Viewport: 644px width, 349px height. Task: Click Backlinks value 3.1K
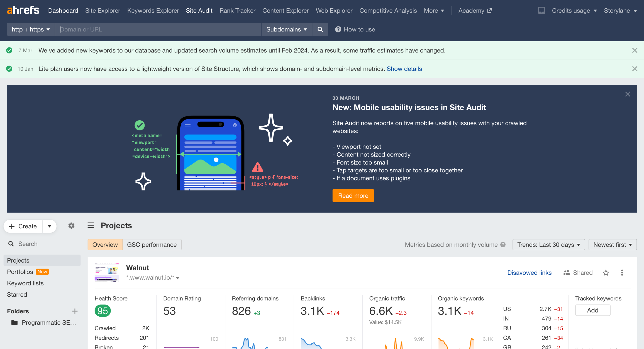312,311
